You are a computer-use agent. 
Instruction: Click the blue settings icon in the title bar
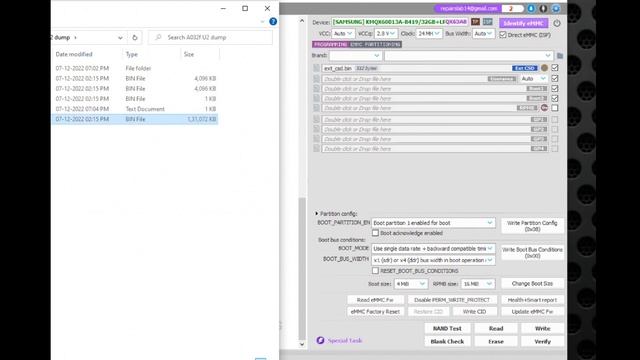point(556,9)
